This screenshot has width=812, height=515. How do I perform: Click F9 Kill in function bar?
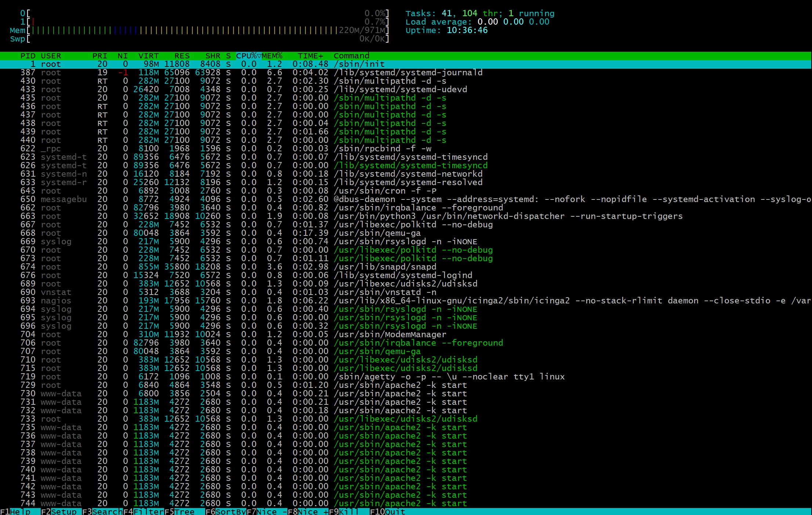[x=348, y=512]
